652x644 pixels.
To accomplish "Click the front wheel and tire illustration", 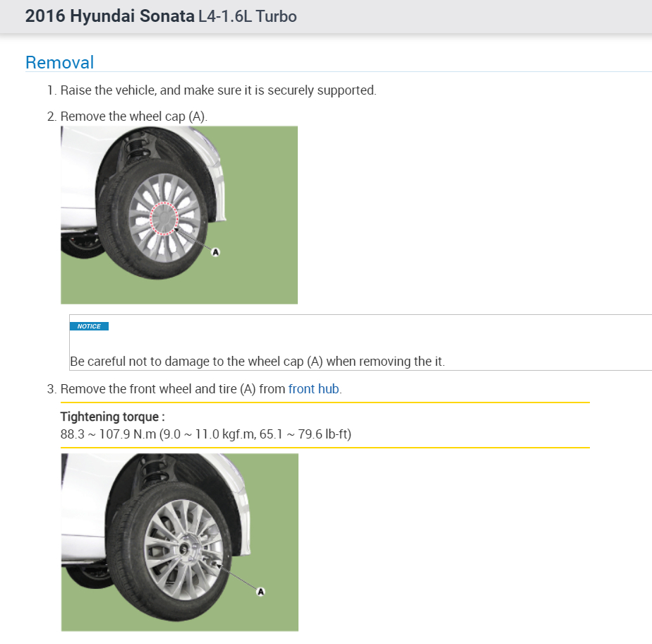I will click(x=179, y=542).
